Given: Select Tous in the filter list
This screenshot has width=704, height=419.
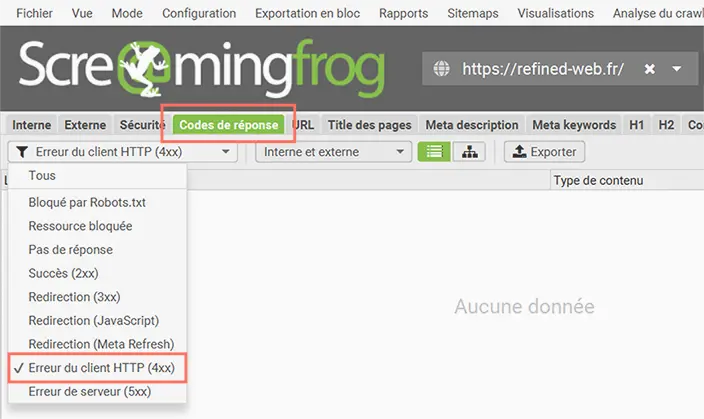Looking at the screenshot, I should [x=97, y=176].
